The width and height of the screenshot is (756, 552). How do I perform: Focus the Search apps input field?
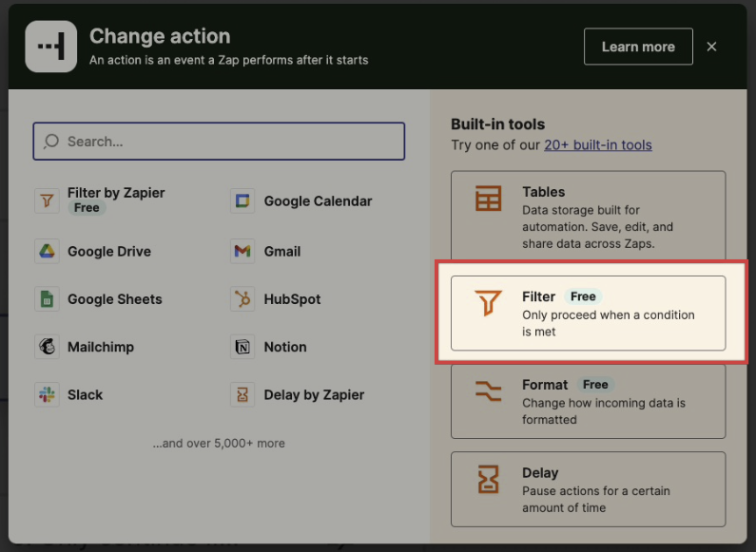tap(219, 142)
